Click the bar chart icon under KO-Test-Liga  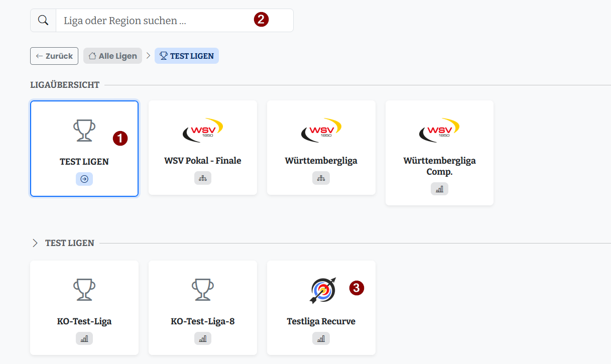click(x=84, y=338)
